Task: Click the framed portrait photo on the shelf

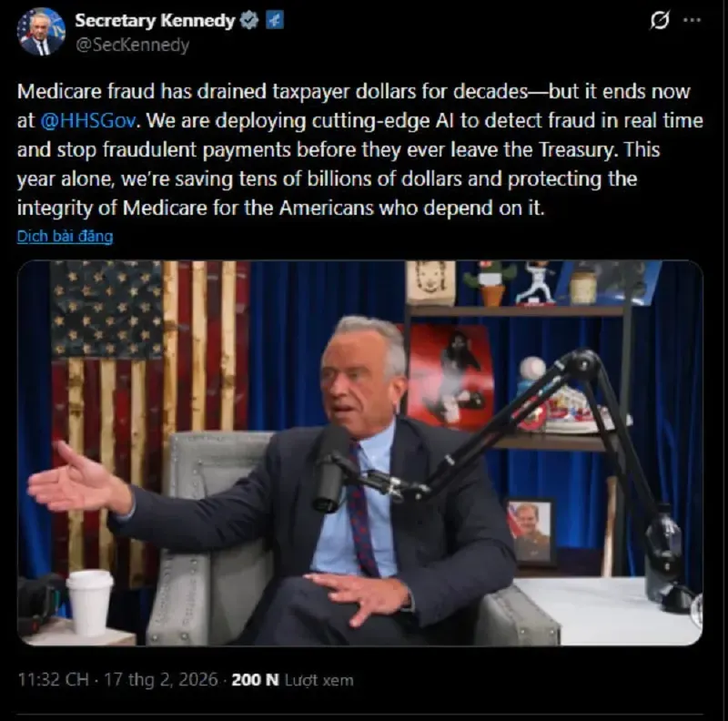Action: (x=530, y=532)
